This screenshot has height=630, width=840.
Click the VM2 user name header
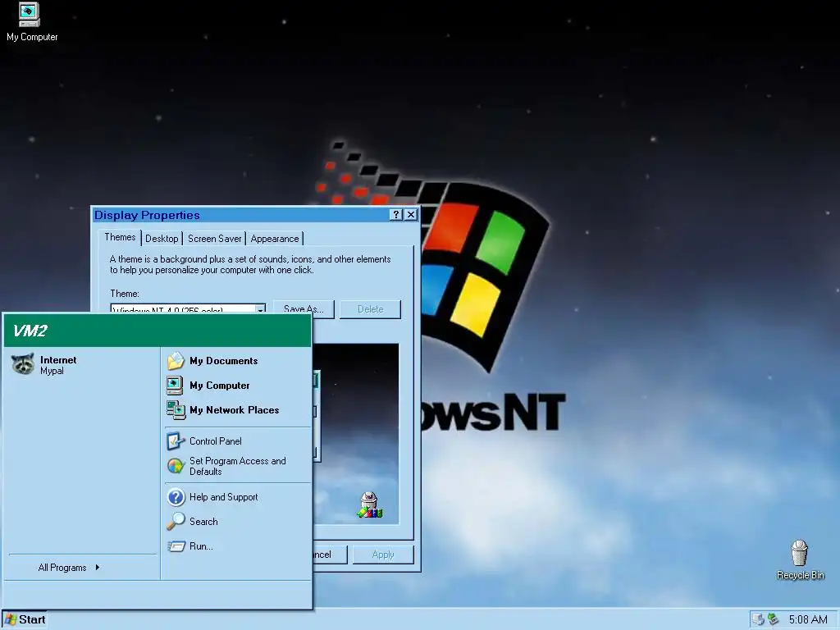30,331
